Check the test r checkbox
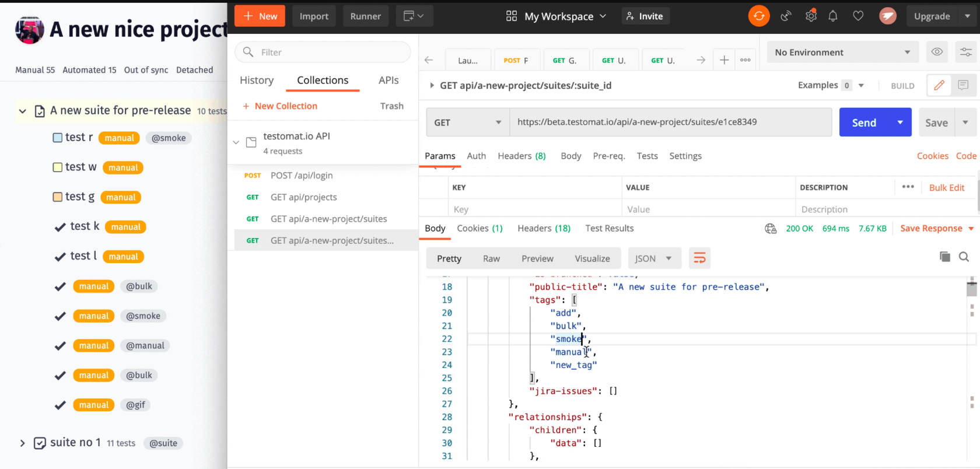Image resolution: width=980 pixels, height=469 pixels. pos(58,138)
